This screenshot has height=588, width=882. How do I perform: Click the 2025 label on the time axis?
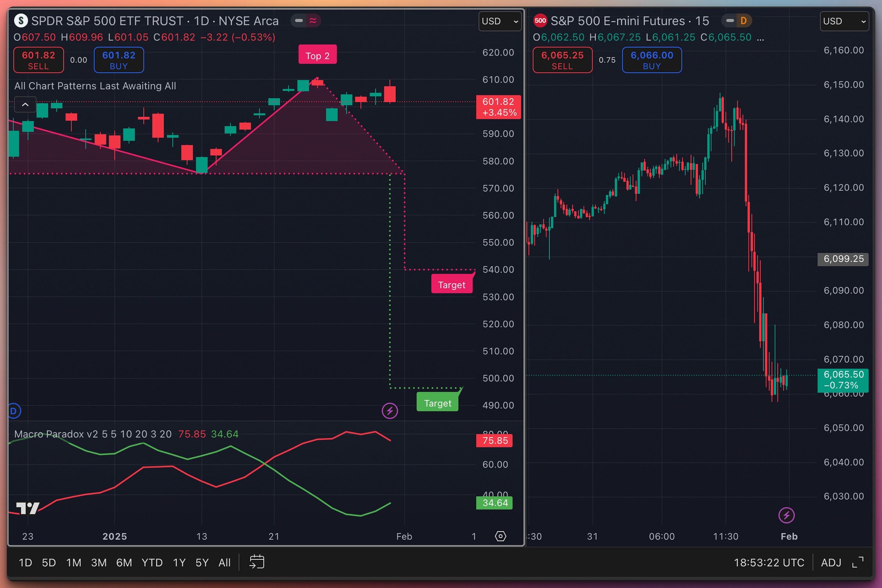pyautogui.click(x=115, y=536)
